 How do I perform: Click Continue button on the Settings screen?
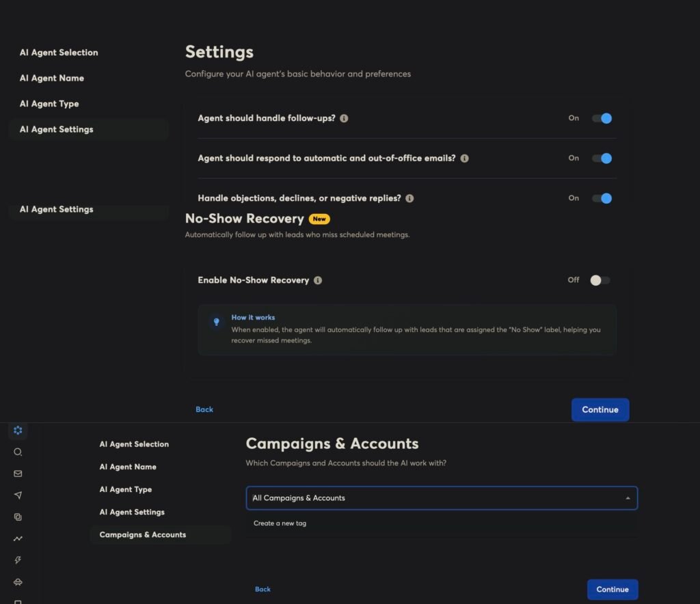click(600, 409)
